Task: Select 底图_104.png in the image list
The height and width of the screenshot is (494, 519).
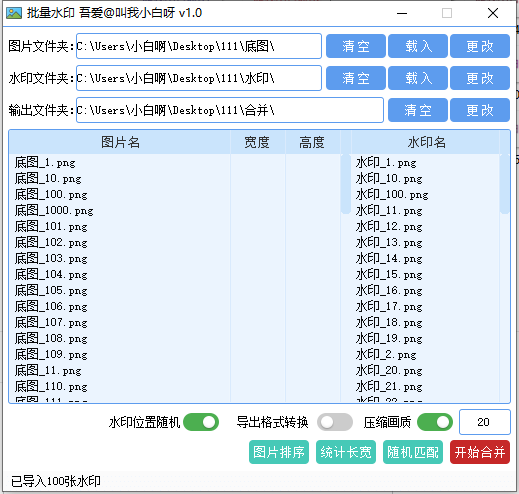Action: pyautogui.click(x=120, y=275)
